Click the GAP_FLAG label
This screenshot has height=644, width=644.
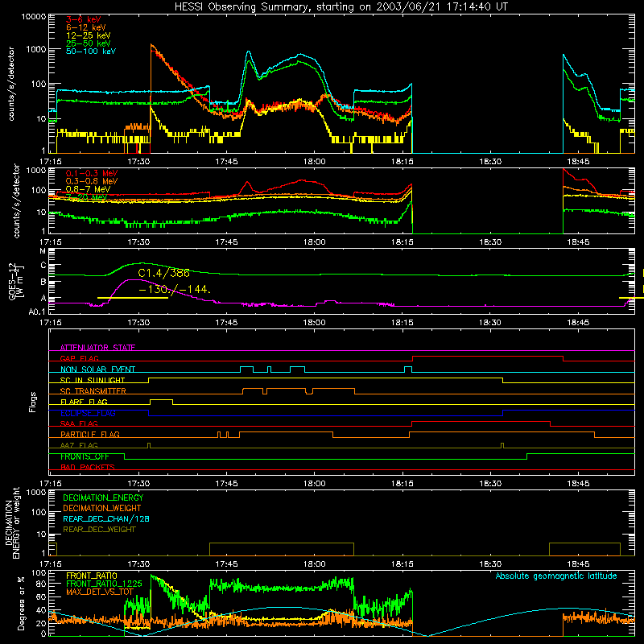pos(79,358)
